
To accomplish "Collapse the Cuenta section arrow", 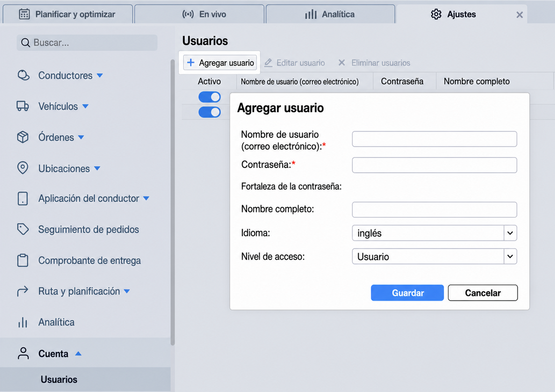I will point(78,354).
